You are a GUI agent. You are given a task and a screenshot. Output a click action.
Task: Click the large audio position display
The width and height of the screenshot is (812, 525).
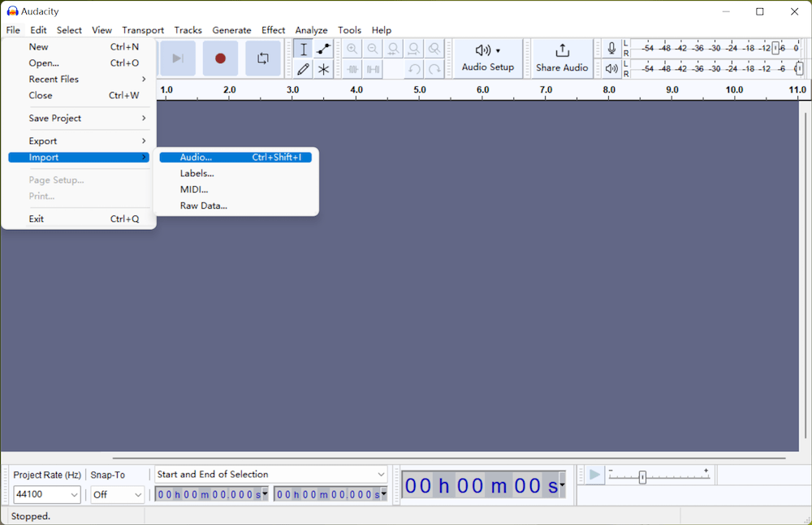[x=481, y=486]
